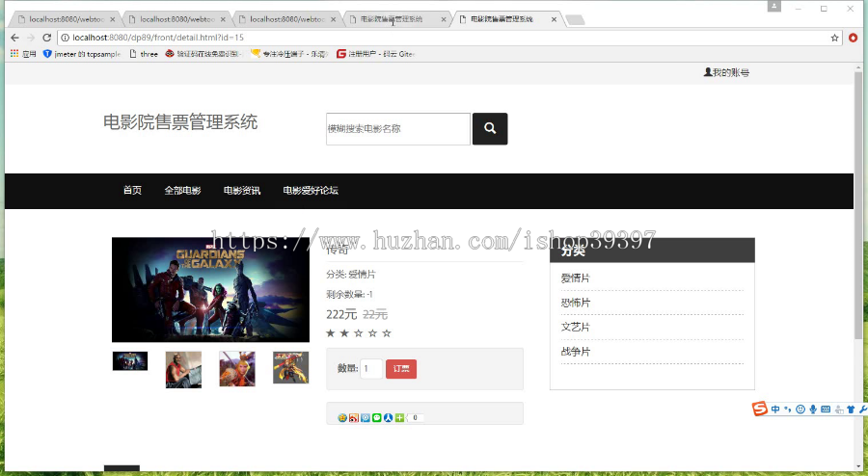Share via the Qzone star icon
Image resolution: width=868 pixels, height=476 pixels.
342,418
